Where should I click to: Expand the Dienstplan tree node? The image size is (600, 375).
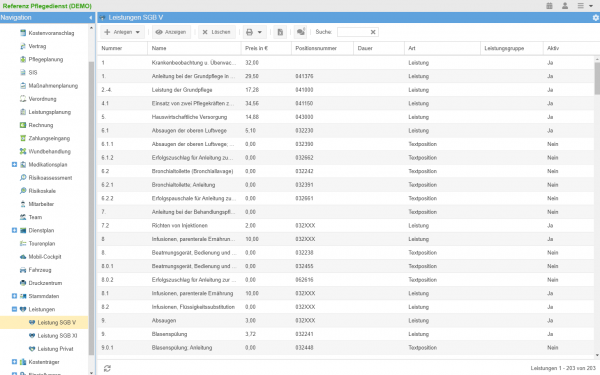coord(14,230)
